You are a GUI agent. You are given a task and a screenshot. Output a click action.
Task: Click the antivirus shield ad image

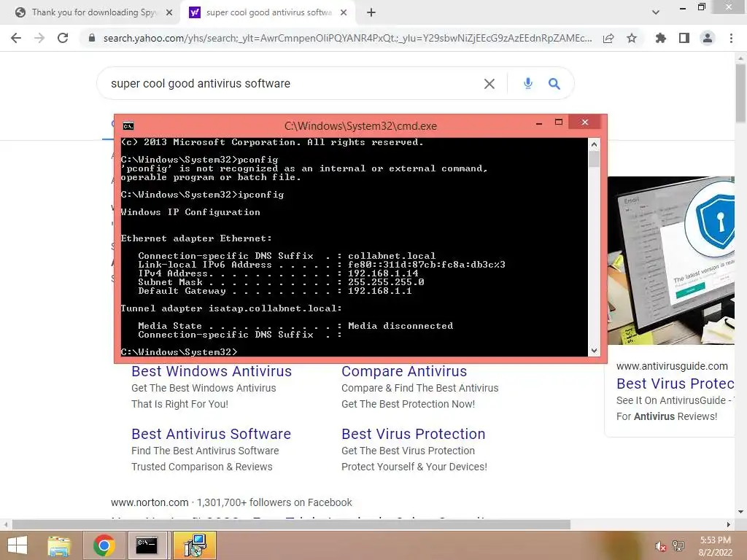[671, 260]
